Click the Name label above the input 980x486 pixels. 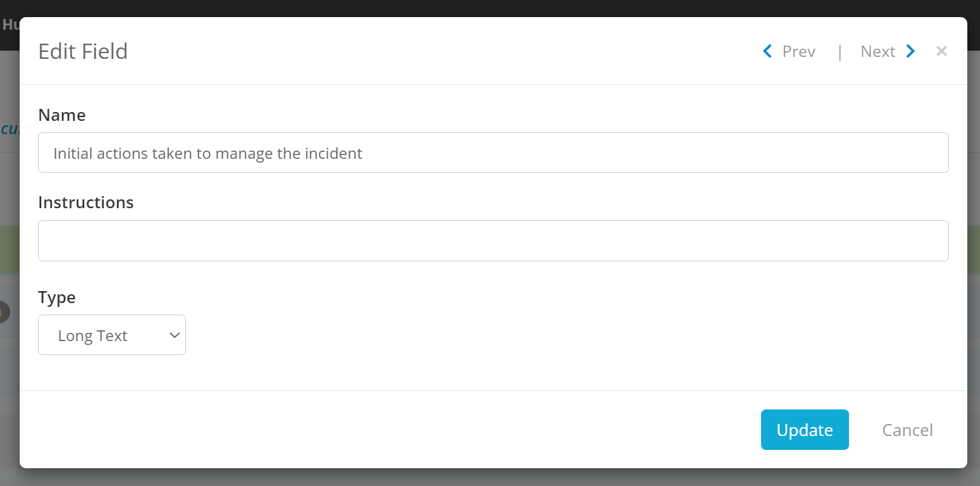click(x=61, y=115)
